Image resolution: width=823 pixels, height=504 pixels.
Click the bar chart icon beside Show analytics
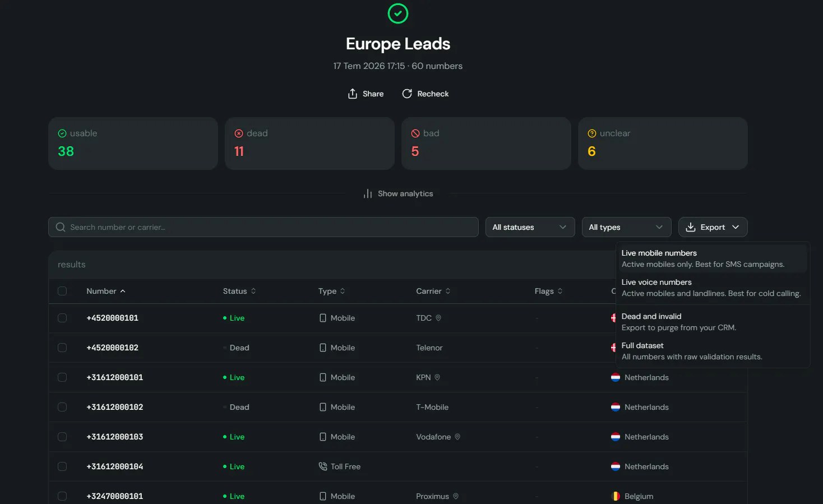pos(368,193)
